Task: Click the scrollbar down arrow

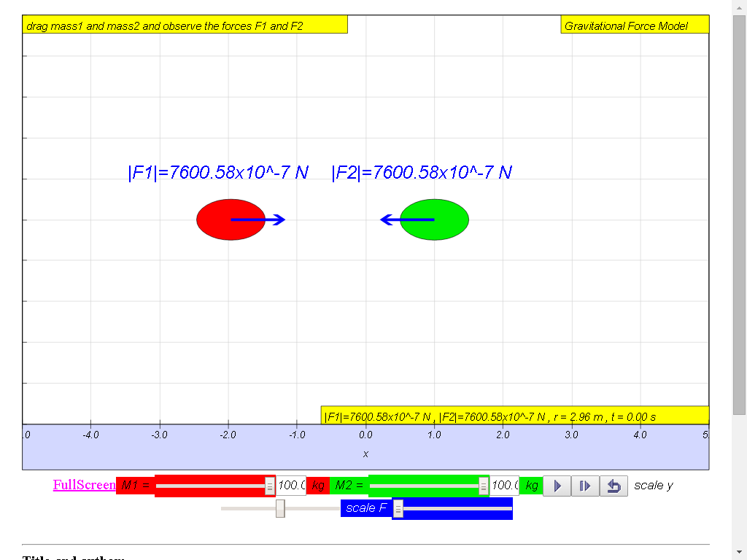Action: [x=739, y=553]
